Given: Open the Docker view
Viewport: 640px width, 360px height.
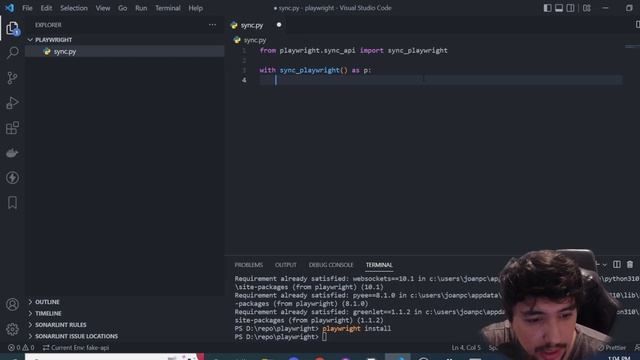Looking at the screenshot, I should click(12, 153).
